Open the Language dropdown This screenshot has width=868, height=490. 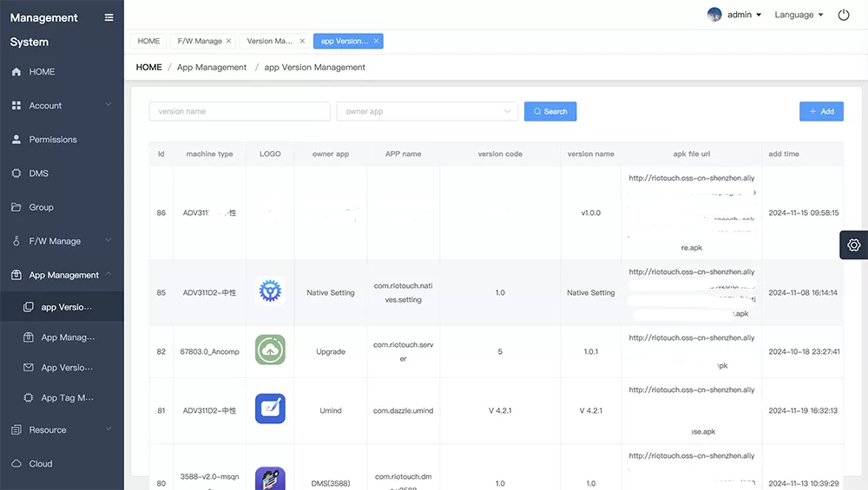coord(799,15)
